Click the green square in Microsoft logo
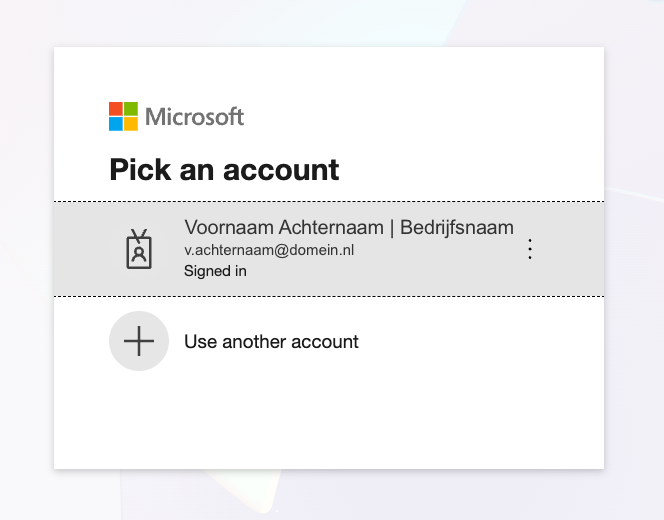Viewport: 664px width, 520px height. coord(131,109)
